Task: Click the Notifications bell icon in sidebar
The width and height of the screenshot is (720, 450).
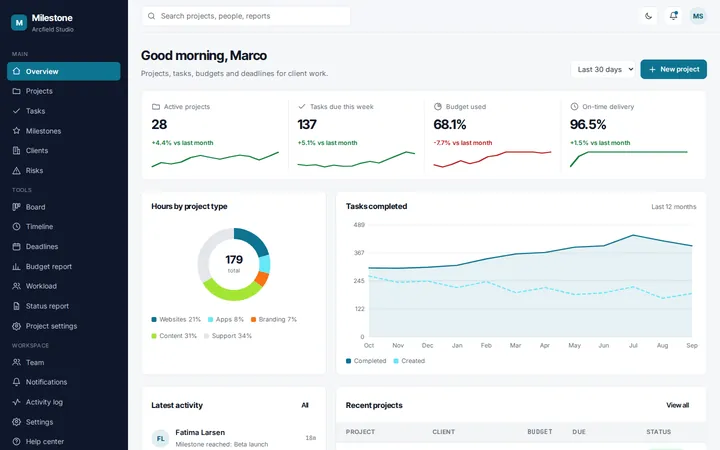Action: [x=17, y=382]
